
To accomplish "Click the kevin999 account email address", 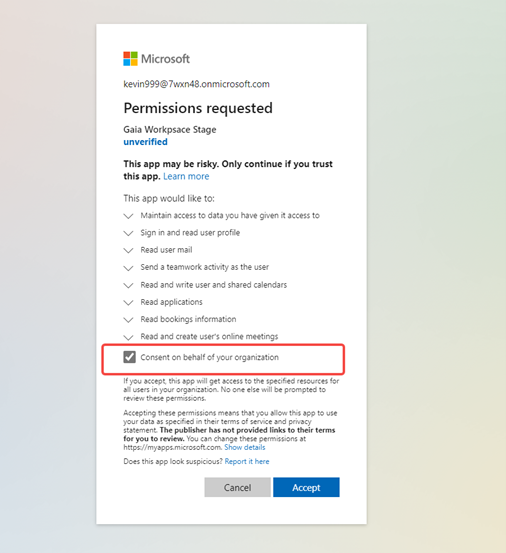I will [x=196, y=84].
